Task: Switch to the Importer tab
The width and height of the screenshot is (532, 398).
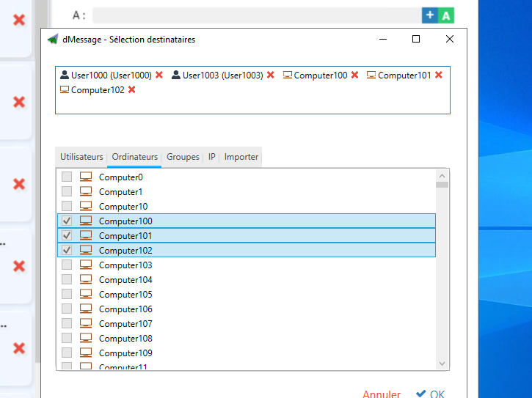Action: (x=241, y=157)
